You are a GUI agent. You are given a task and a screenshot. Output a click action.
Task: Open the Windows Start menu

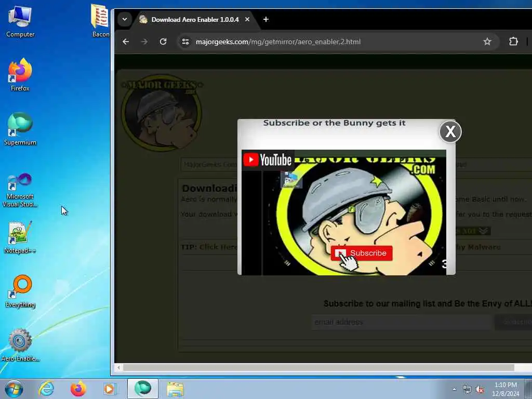14,389
